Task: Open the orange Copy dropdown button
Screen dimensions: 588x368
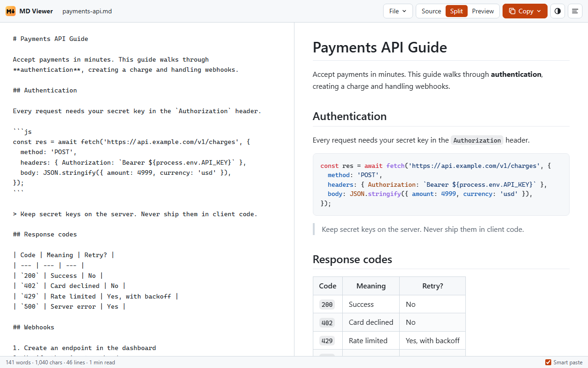Action: point(525,11)
